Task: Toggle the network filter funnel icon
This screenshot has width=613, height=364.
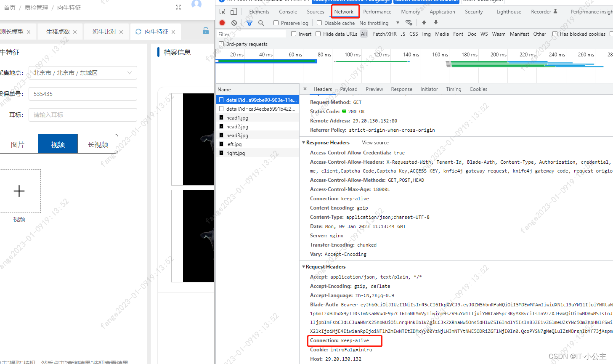Action: tap(249, 23)
